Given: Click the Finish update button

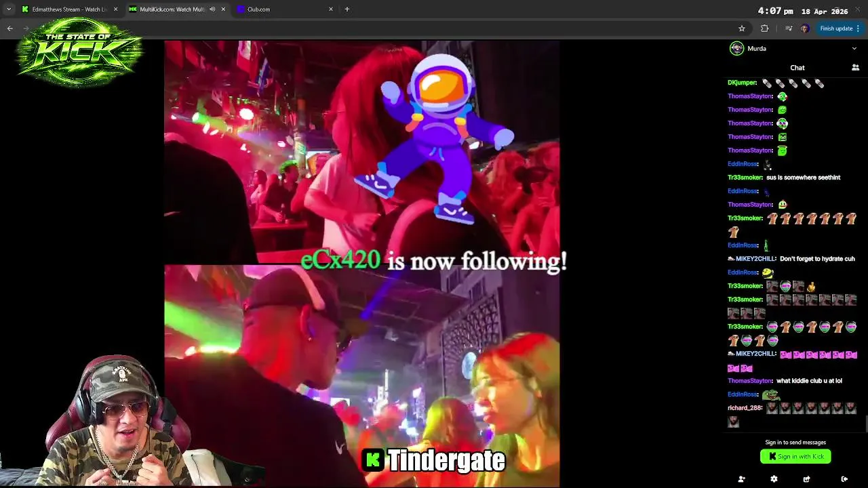Looking at the screenshot, I should pos(840,28).
